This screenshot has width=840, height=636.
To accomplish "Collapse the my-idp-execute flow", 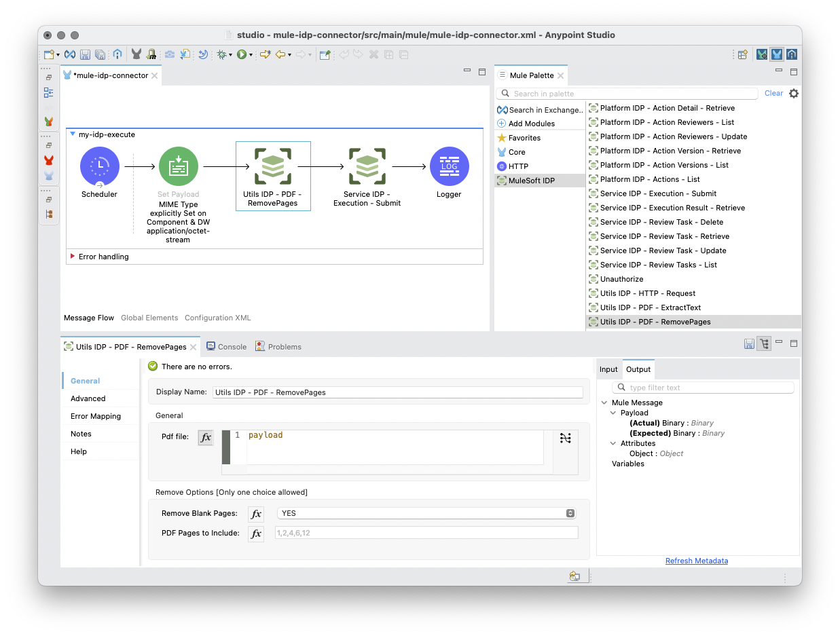I will click(x=73, y=134).
